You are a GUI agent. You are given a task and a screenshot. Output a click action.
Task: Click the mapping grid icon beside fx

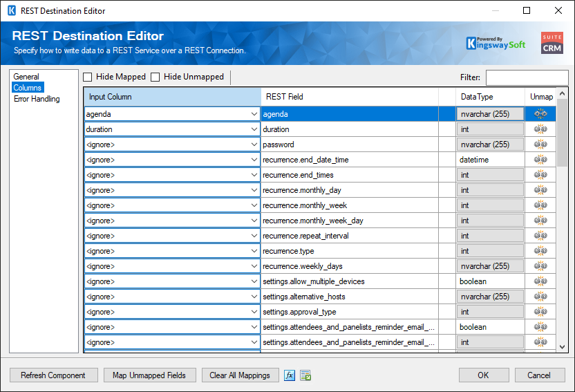[305, 375]
